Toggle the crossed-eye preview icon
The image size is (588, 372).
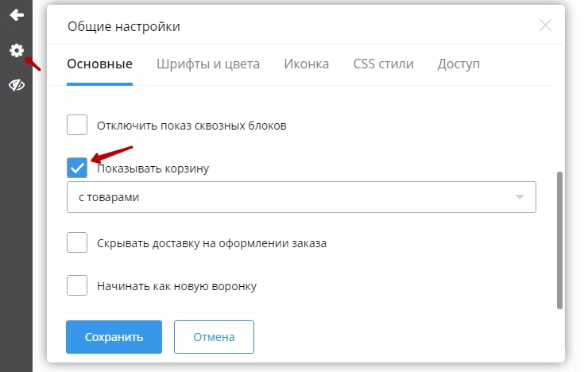pos(16,86)
